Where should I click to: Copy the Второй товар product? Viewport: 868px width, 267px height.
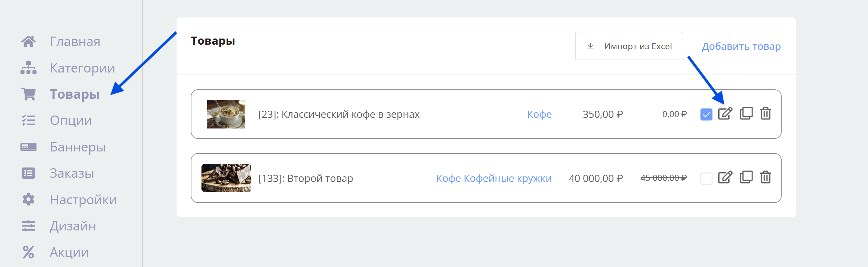(746, 178)
